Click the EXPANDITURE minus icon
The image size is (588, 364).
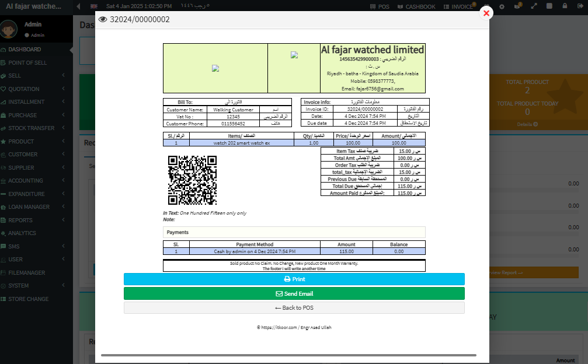[4, 194]
